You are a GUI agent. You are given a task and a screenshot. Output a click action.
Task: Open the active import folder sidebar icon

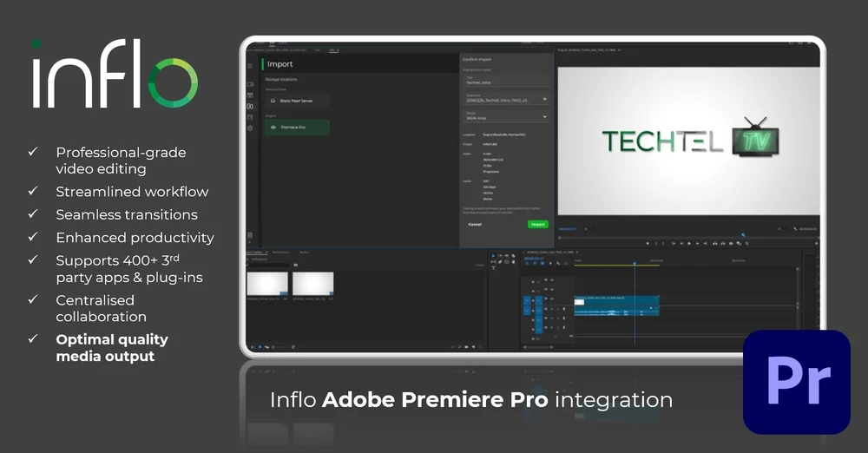pyautogui.click(x=250, y=106)
